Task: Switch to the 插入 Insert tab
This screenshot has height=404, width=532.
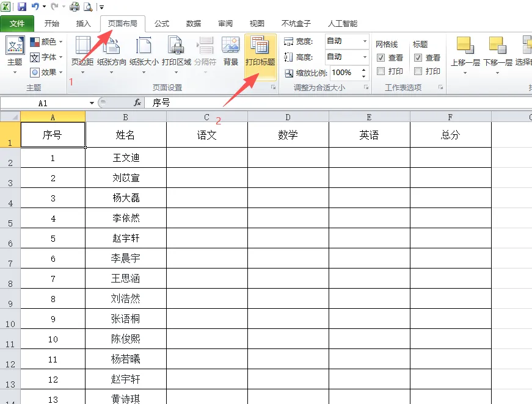Action: pyautogui.click(x=84, y=23)
